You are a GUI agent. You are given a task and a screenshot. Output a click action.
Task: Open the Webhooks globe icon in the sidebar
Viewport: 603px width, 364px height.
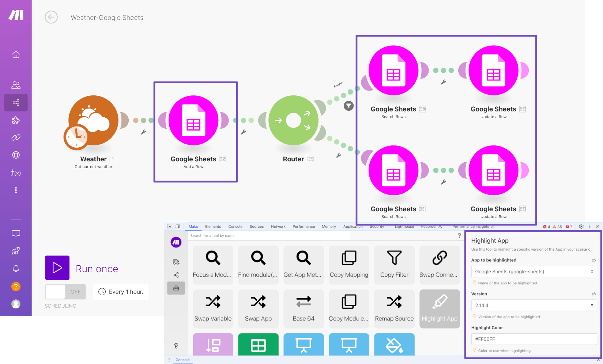[16, 155]
